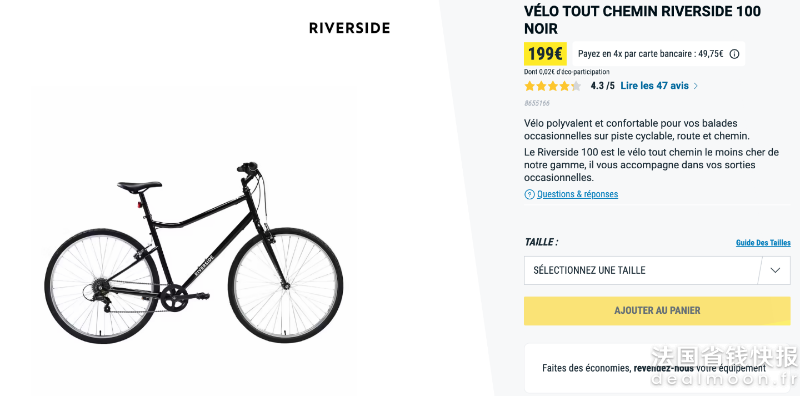Open the Guide Des Tailles link
The height and width of the screenshot is (396, 800).
763,243
